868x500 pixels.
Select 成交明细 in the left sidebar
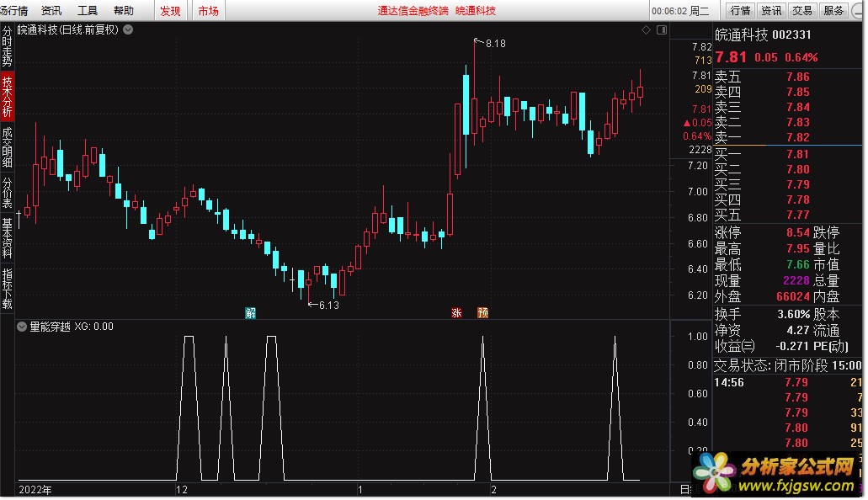coord(8,147)
